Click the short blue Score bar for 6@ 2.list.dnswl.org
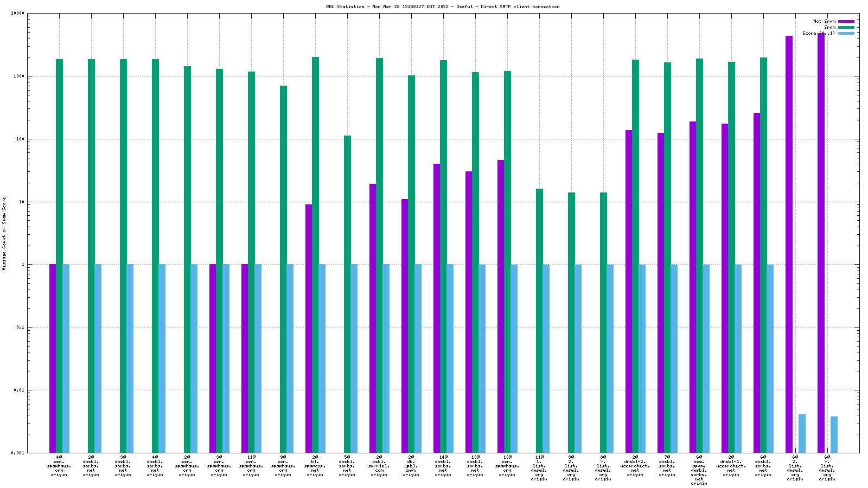Viewport: 868px width, 488px height. click(x=802, y=433)
